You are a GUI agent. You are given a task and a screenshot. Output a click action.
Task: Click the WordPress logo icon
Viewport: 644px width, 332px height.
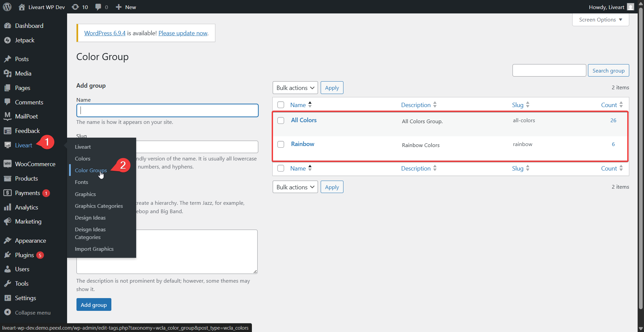pos(7,7)
